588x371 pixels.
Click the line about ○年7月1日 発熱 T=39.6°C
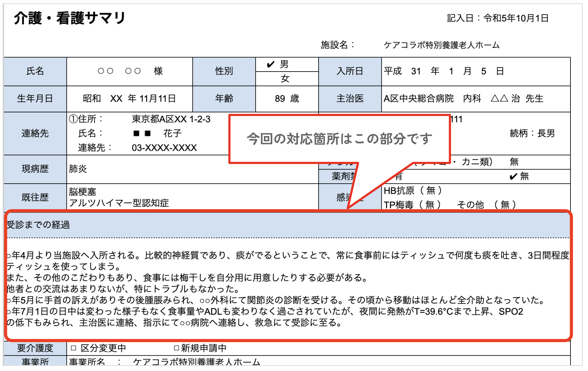click(x=265, y=311)
